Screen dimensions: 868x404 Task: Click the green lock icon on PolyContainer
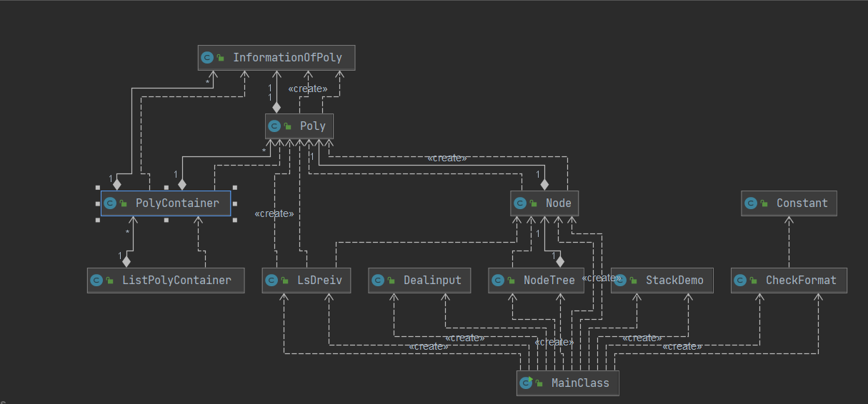(x=124, y=204)
